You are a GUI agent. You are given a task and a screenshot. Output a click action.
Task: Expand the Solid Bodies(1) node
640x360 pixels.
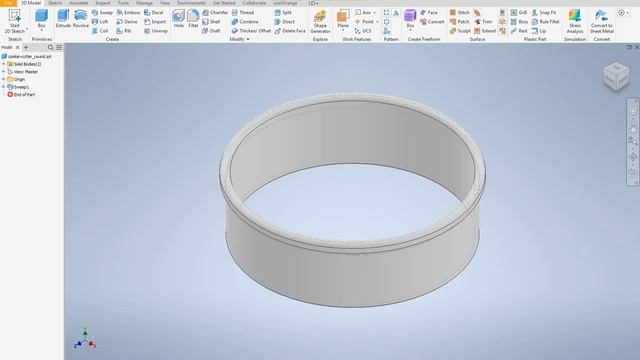coord(4,64)
